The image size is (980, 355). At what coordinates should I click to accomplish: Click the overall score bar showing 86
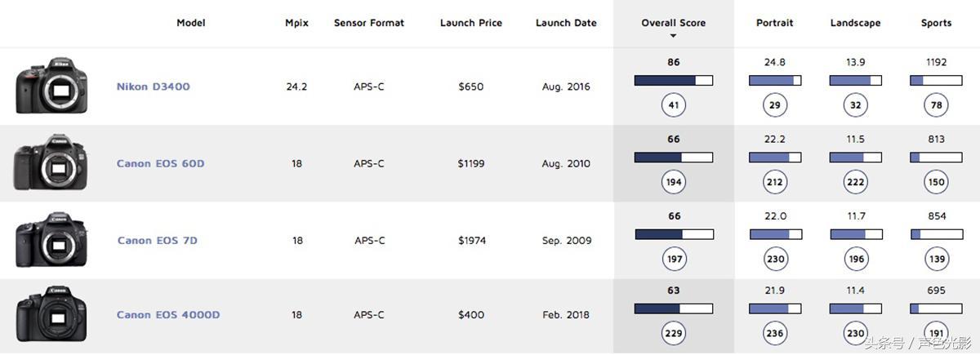click(674, 80)
